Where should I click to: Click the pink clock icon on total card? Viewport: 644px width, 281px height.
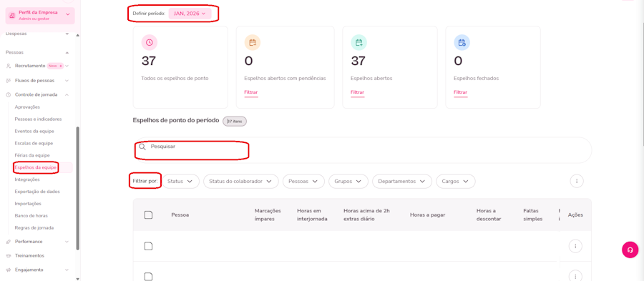[x=150, y=42]
